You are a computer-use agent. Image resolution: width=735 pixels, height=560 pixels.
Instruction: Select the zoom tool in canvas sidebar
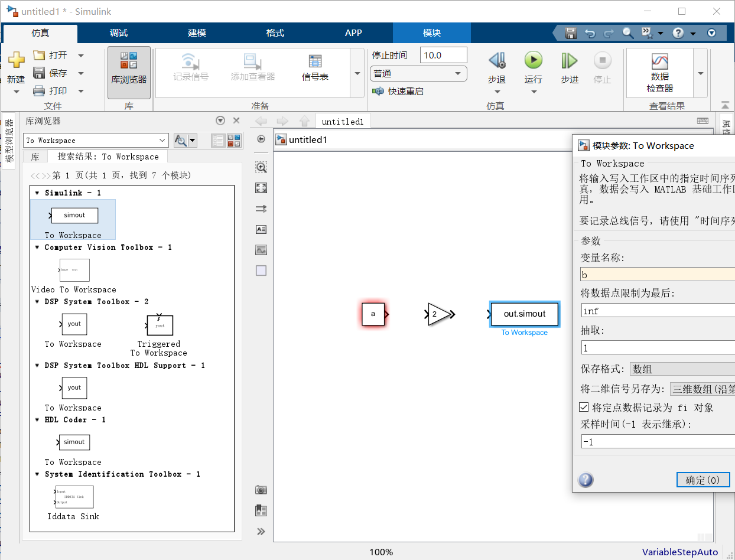point(260,167)
